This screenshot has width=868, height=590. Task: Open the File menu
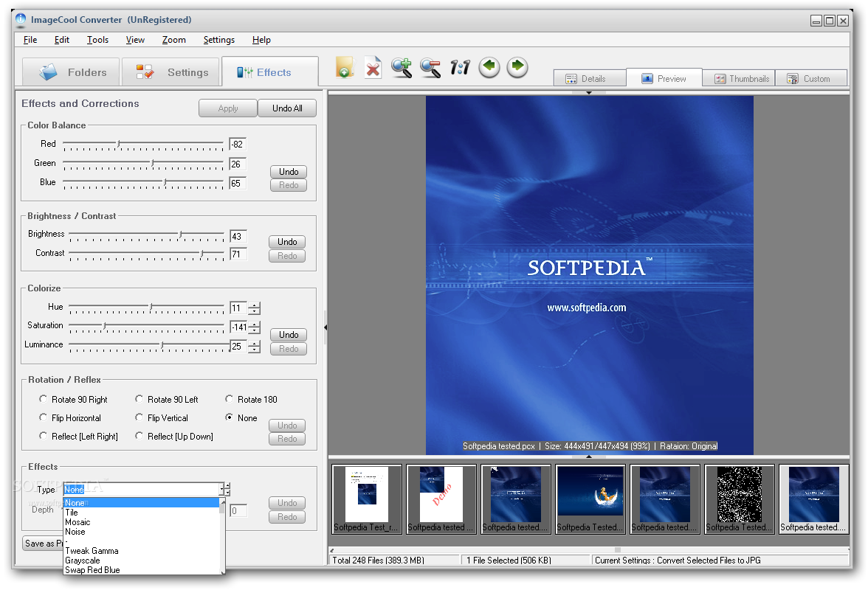click(30, 40)
